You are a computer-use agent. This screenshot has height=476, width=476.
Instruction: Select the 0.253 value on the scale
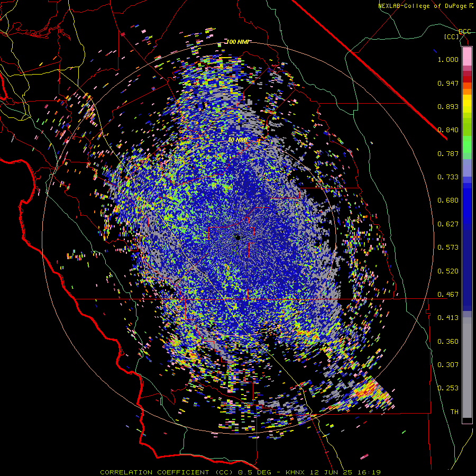[x=448, y=388]
